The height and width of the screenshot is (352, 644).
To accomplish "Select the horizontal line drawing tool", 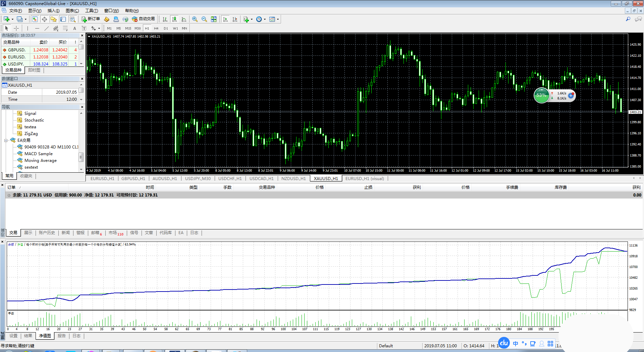I will click(37, 29).
